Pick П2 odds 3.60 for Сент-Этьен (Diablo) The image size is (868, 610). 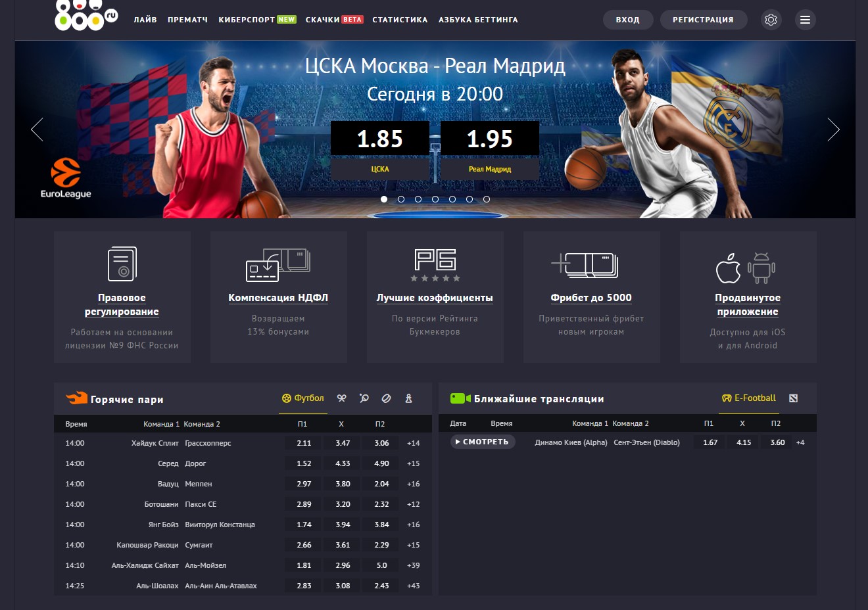[x=777, y=442]
